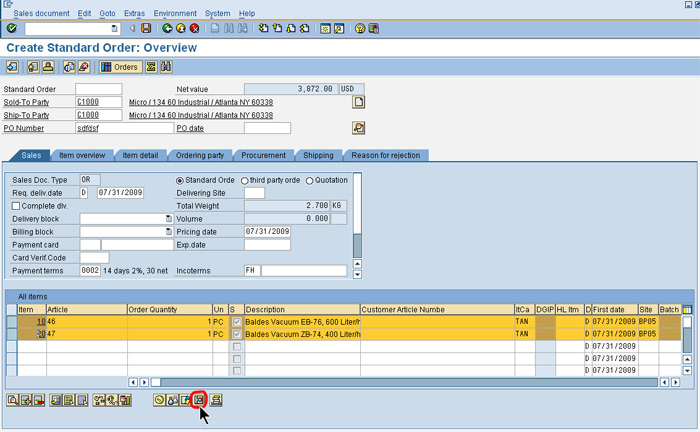Click the red Cancel icon in toolbar

point(195,28)
